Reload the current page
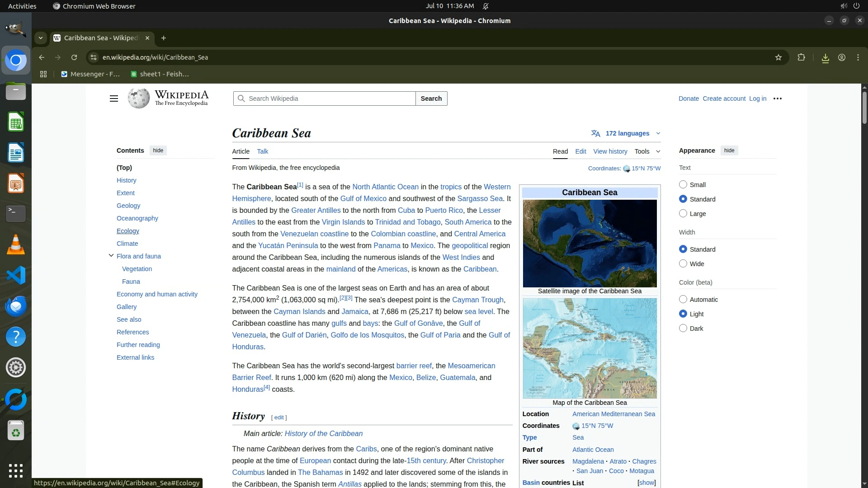Image resolution: width=868 pixels, height=488 pixels. point(74,57)
